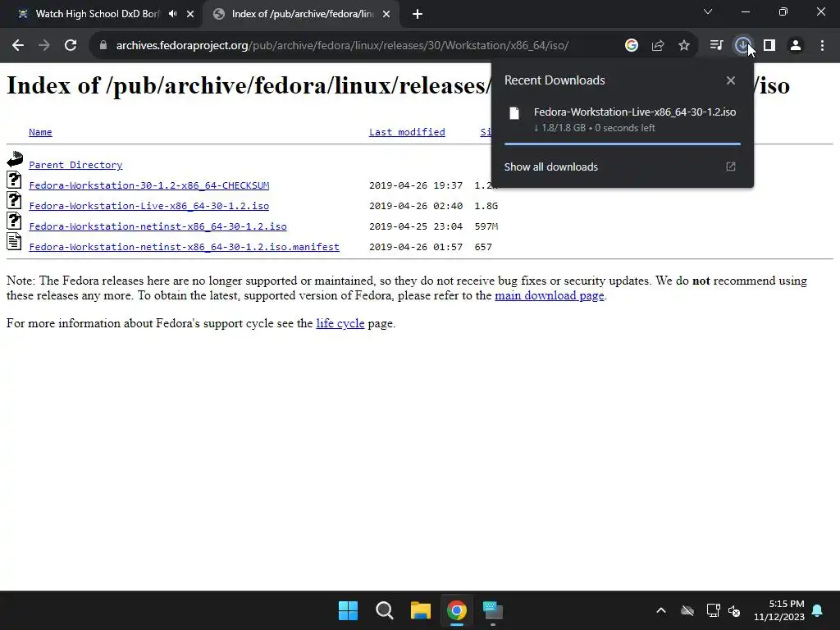Image resolution: width=840 pixels, height=630 pixels.
Task: Open the side panel icon
Action: click(x=769, y=46)
